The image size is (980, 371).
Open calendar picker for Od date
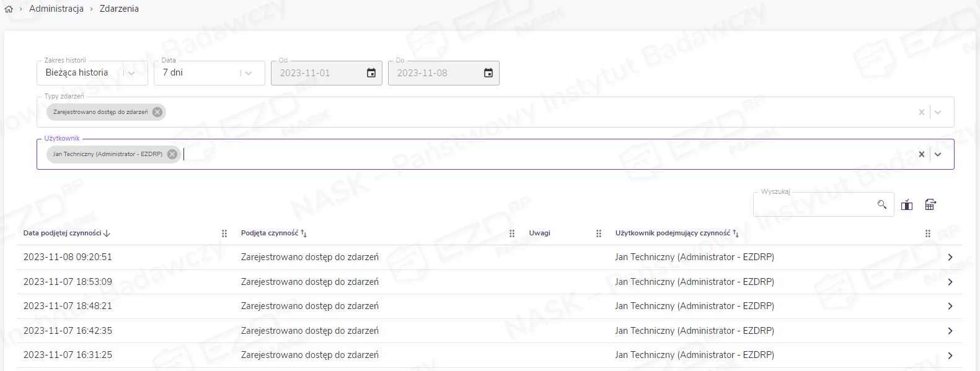tap(371, 73)
